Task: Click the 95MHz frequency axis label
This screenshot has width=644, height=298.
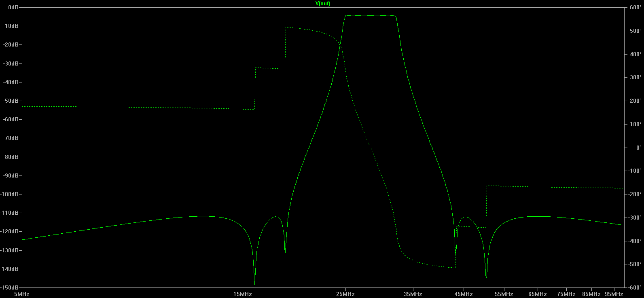Action: coord(614,294)
